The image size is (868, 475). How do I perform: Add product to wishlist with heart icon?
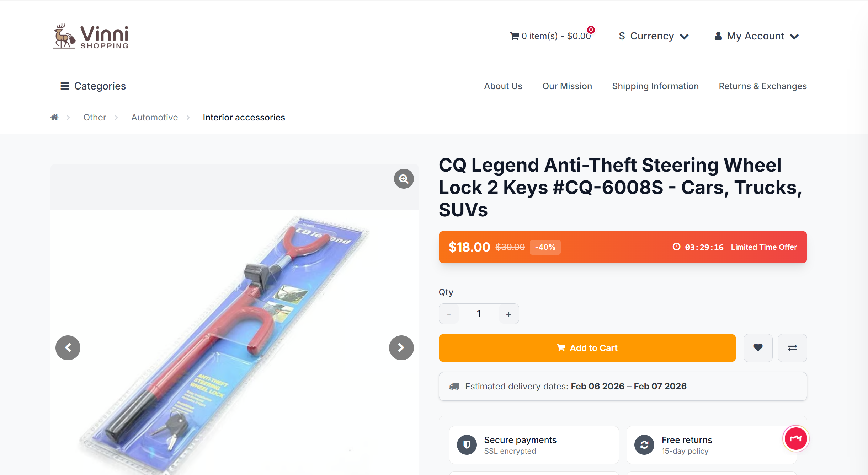[758, 348]
